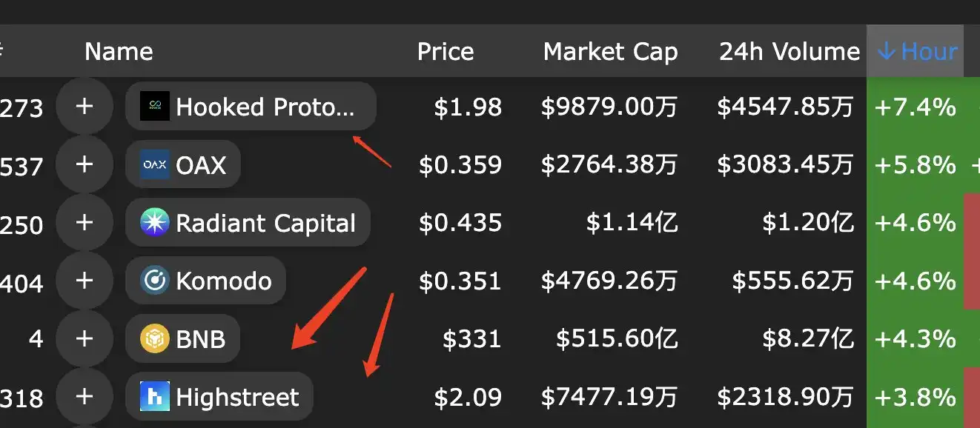Toggle BNB watchlist plus button
980x428 pixels.
[85, 339]
